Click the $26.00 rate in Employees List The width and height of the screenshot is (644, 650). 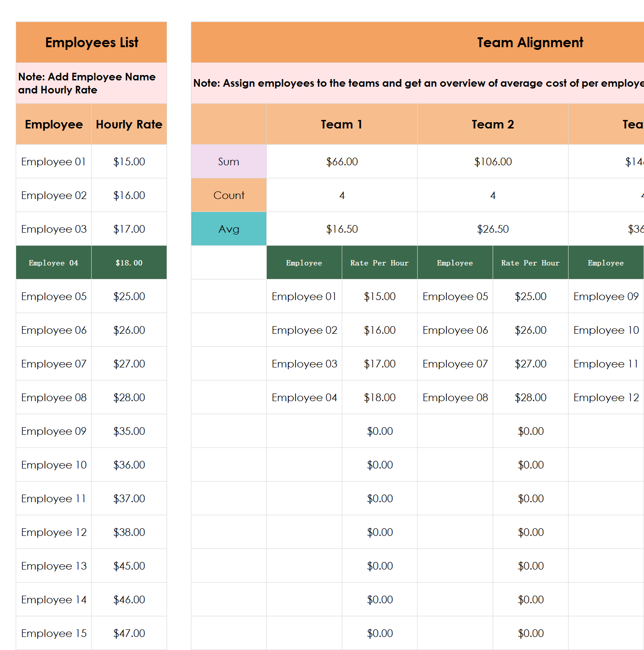click(x=129, y=330)
